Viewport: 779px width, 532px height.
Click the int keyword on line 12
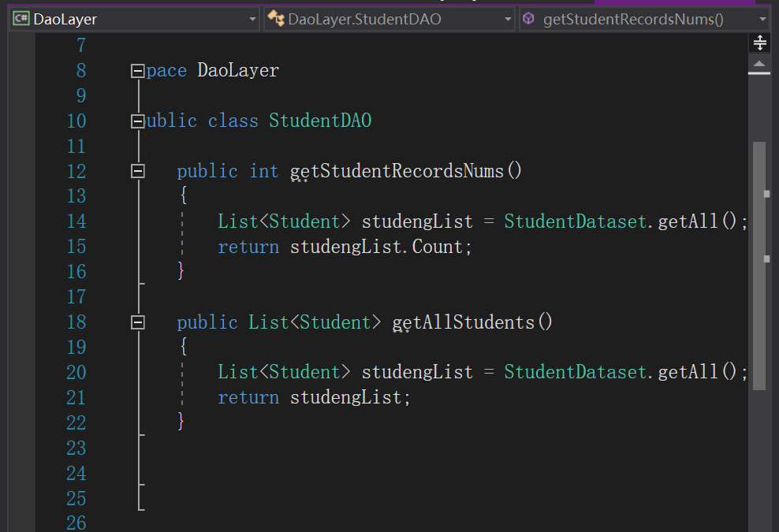point(264,171)
